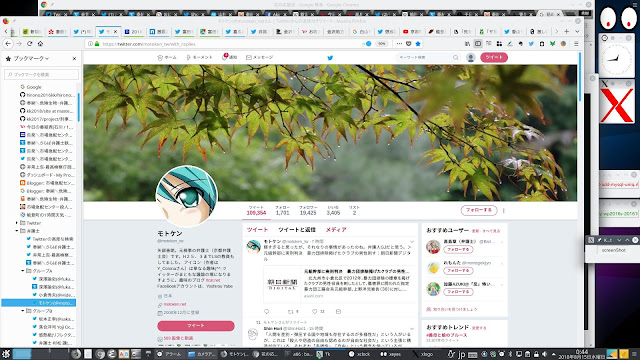Viewport: 640px width, 360px height.
Task: Collapse the 弁護士 bookmark folder
Action: pyautogui.click(x=17, y=231)
